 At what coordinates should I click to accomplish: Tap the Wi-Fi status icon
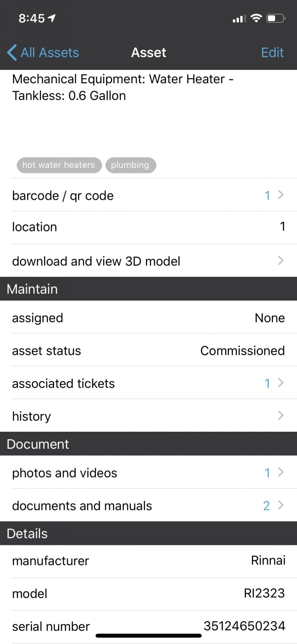point(256,18)
